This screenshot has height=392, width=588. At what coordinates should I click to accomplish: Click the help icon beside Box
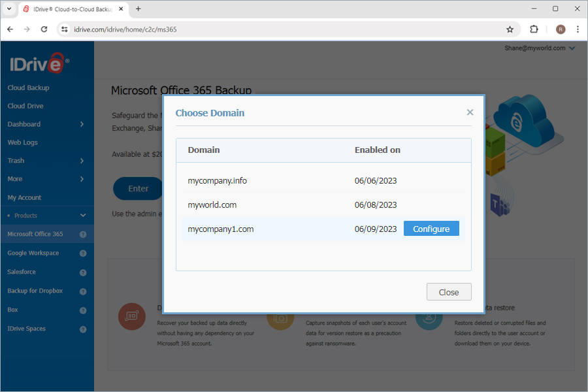click(x=83, y=310)
